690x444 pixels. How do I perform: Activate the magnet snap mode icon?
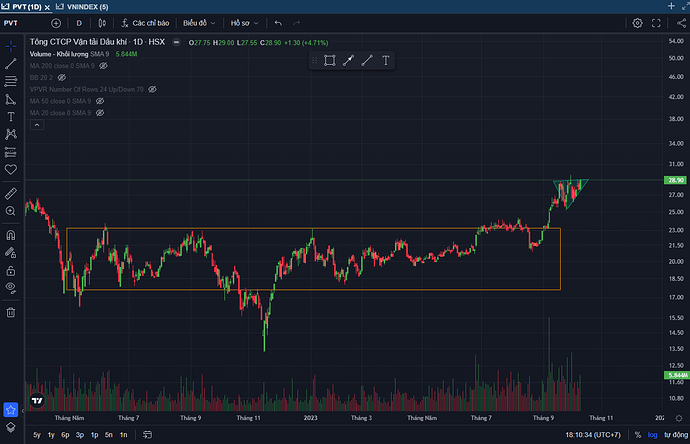click(11, 234)
